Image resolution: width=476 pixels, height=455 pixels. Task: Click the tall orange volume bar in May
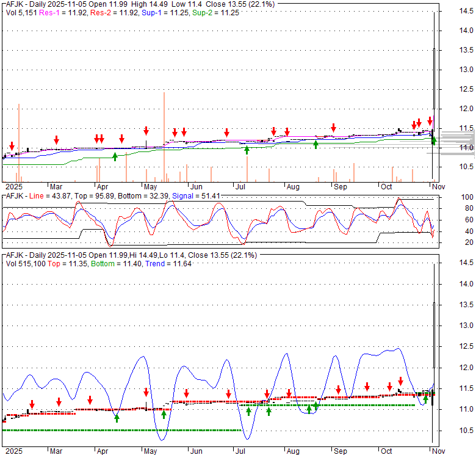coord(164,136)
